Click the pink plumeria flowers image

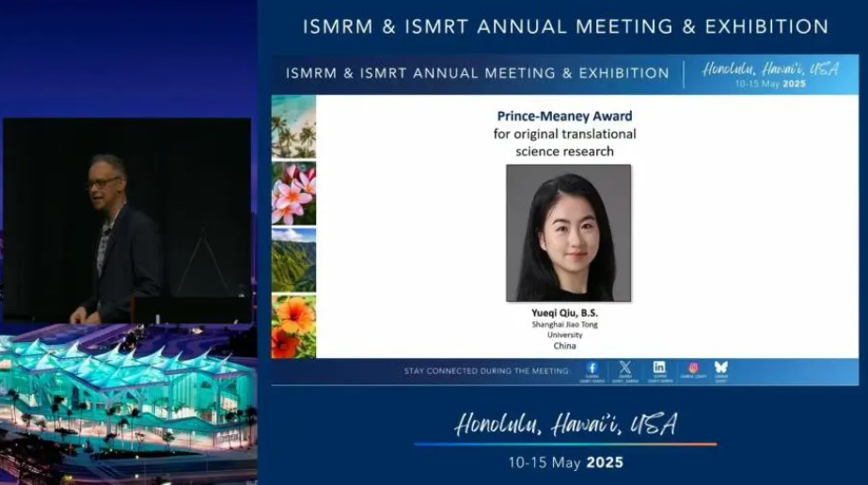[293, 194]
